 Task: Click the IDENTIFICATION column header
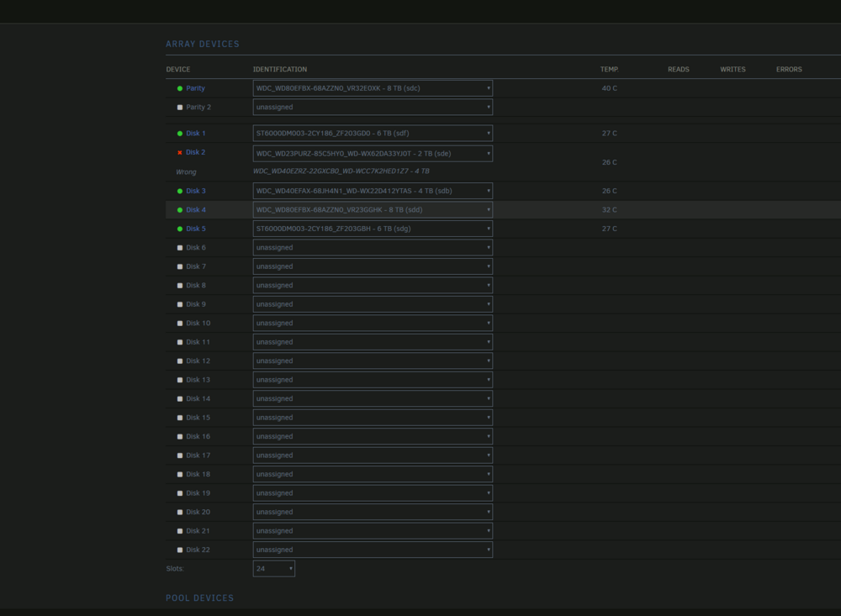[280, 70]
